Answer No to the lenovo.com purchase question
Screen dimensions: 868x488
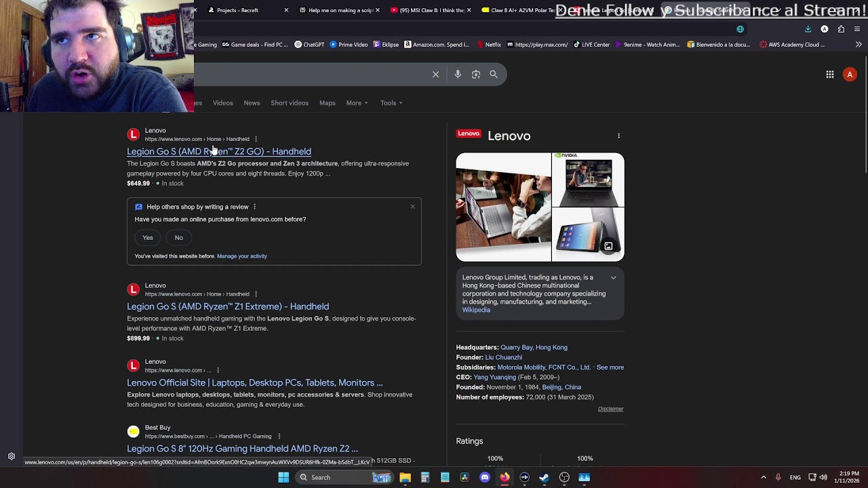click(179, 238)
